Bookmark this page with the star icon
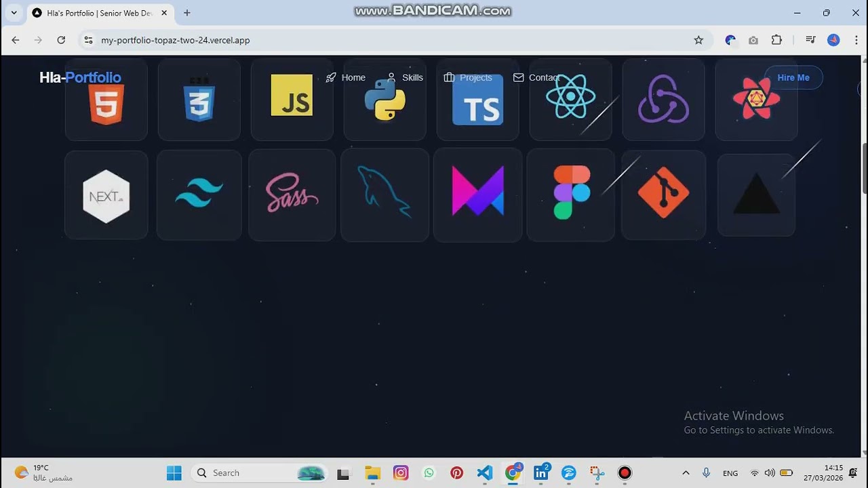The height and width of the screenshot is (488, 868). click(698, 40)
